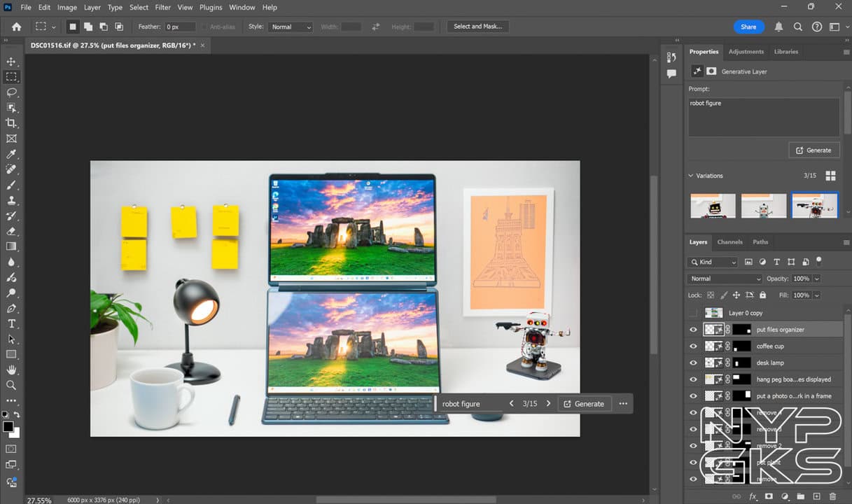Click the swap foreground/background colors arrow
This screenshot has width=852, height=504.
(17, 415)
